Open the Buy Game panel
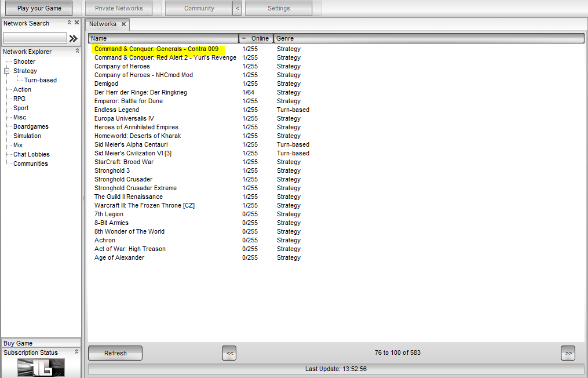 click(x=41, y=343)
